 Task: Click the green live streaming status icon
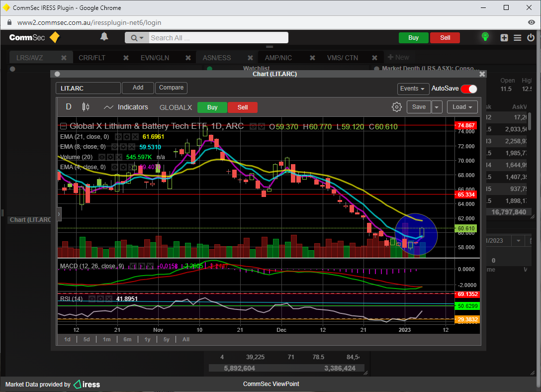485,37
